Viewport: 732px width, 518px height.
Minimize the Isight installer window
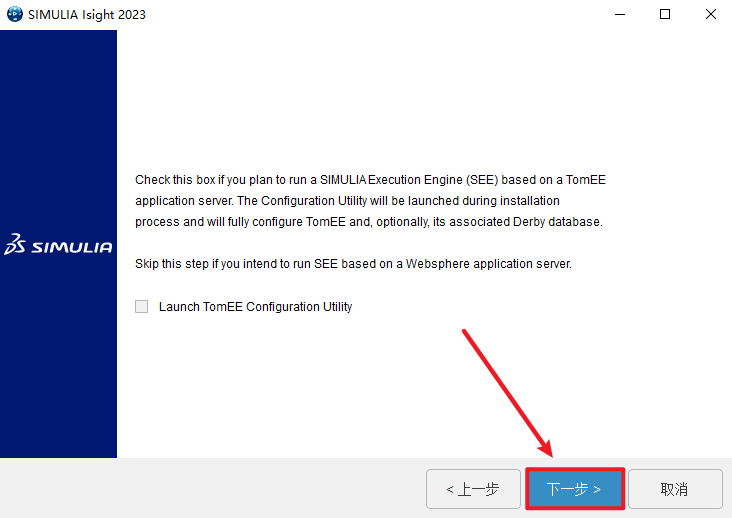(620, 14)
